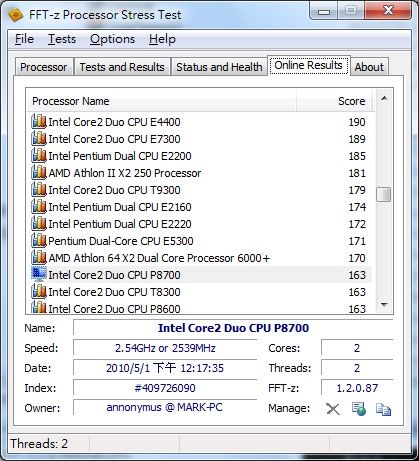Click the chart icon beside Core2 Duo T9300
Screen dimensions: 419x461
[x=39, y=190]
